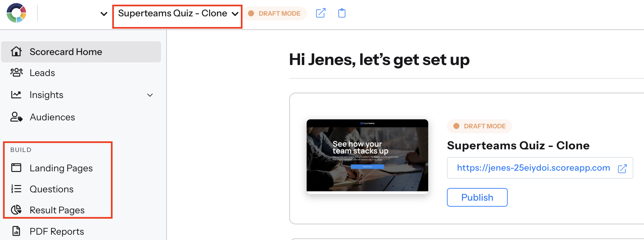Click the DRAFT MODE badge in header
Viewport: 644px width, 240px height.
pyautogui.click(x=275, y=13)
